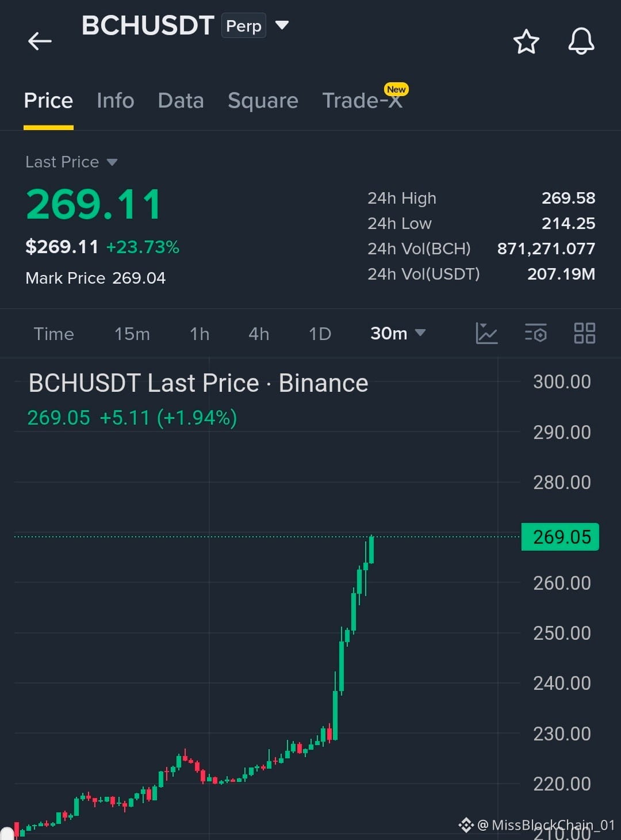621x840 pixels.
Task: Choose the 4h interval
Action: [259, 334]
